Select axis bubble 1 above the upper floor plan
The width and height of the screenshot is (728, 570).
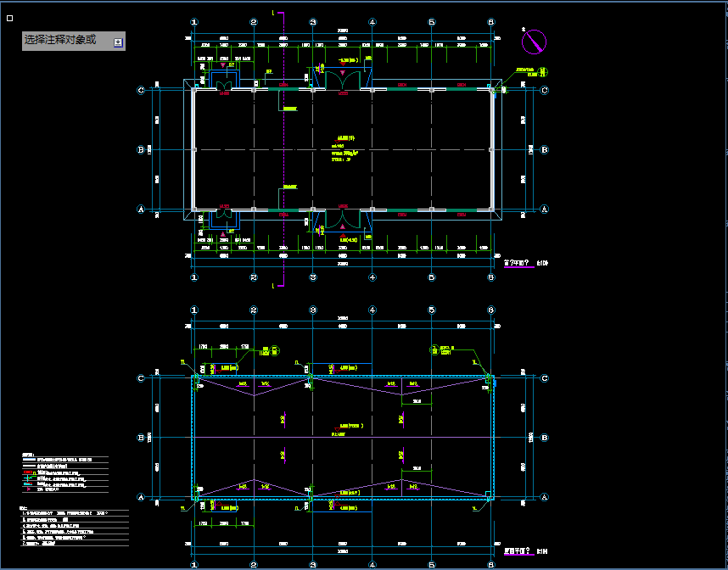pyautogui.click(x=194, y=23)
